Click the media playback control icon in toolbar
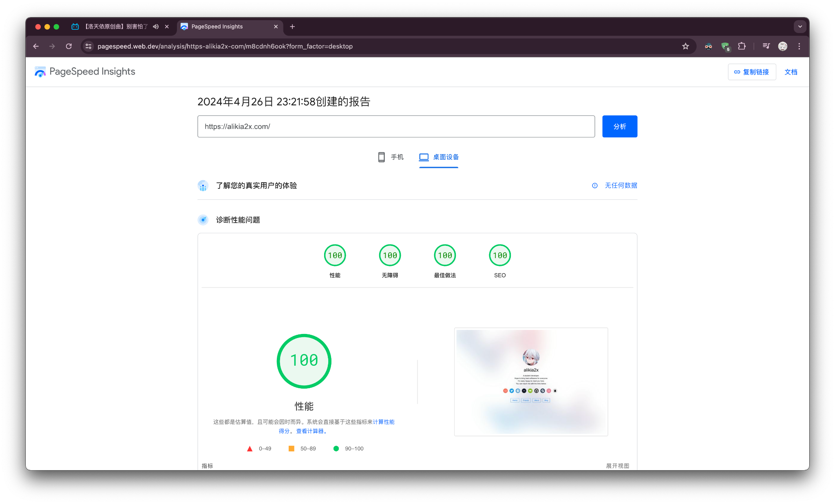The image size is (835, 504). (x=766, y=46)
